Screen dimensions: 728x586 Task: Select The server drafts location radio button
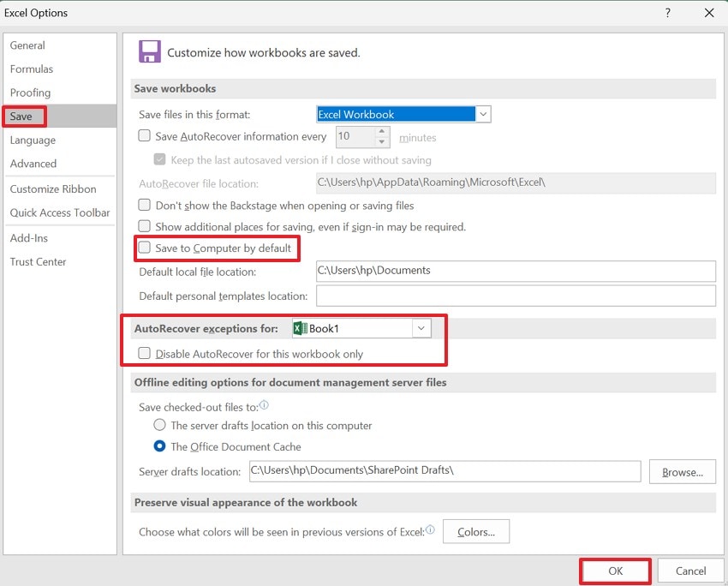click(159, 425)
